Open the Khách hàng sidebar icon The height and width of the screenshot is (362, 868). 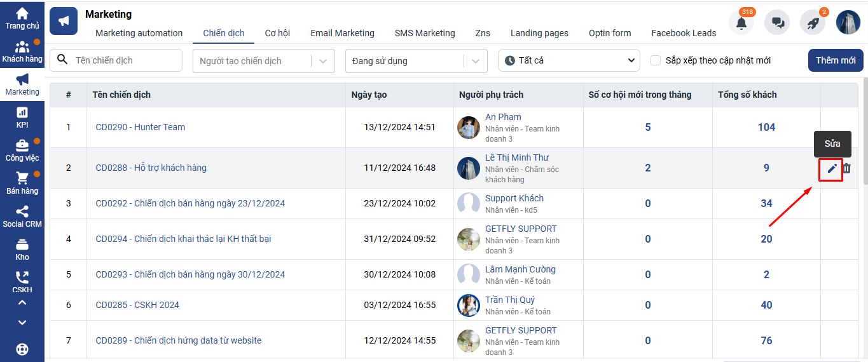[x=22, y=51]
